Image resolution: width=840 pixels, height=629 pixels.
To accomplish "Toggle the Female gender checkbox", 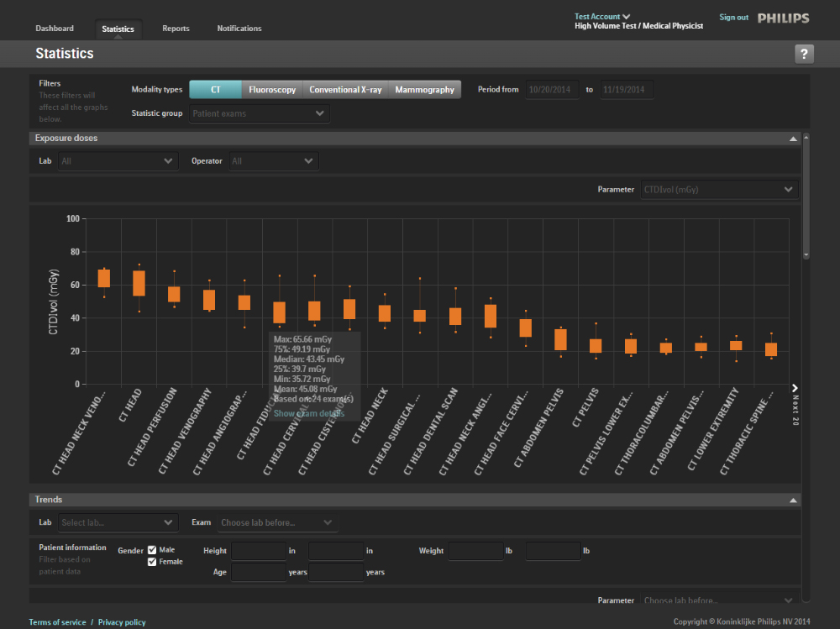I will point(152,562).
